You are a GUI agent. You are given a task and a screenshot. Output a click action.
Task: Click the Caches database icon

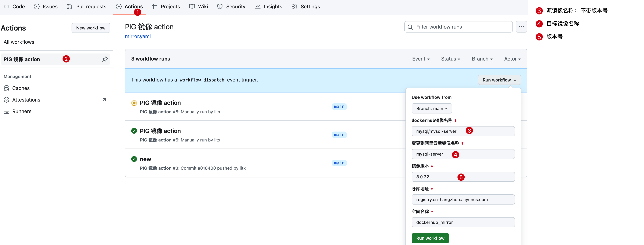[x=7, y=88]
